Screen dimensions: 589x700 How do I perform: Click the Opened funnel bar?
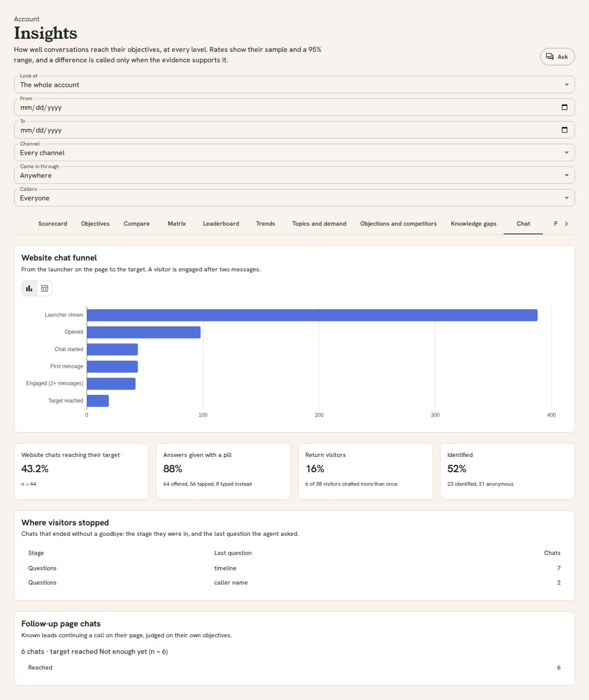pyautogui.click(x=144, y=332)
